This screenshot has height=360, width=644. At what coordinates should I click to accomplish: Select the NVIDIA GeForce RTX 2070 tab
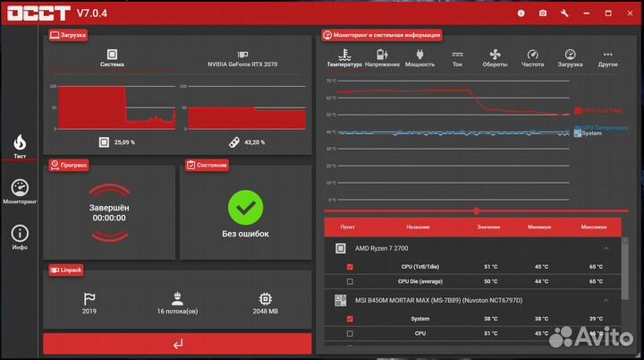coord(242,59)
